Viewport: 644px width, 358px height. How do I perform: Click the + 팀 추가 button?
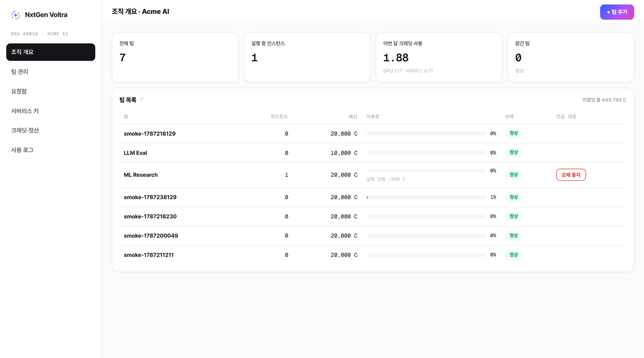coord(617,12)
